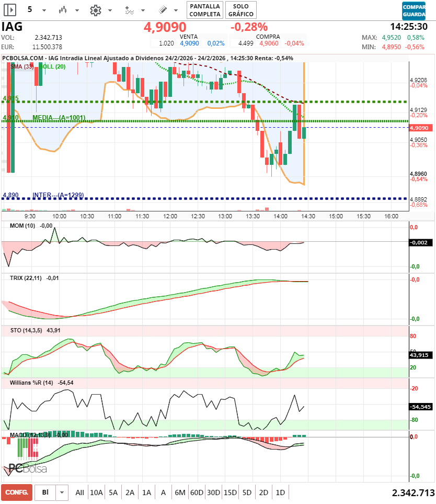Select the 5A time range
Image resolution: width=436 pixels, height=504 pixels.
pyautogui.click(x=113, y=492)
